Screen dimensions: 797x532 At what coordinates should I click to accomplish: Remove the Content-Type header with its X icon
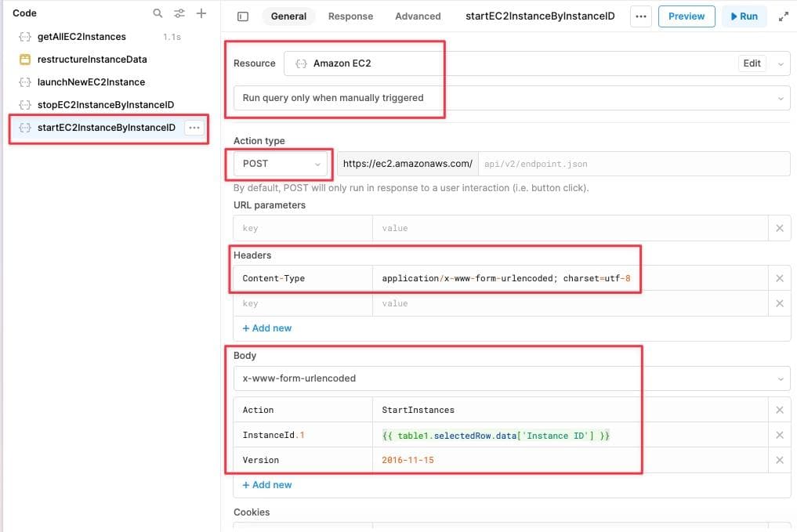780,278
